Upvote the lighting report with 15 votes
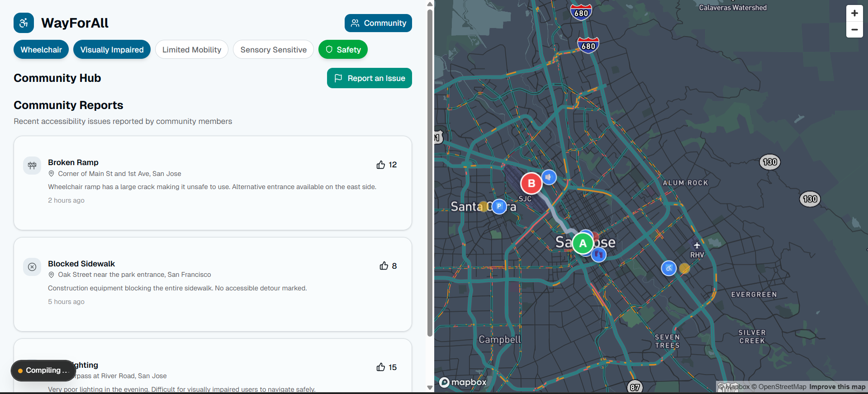Viewport: 868px width, 394px height. [386, 367]
